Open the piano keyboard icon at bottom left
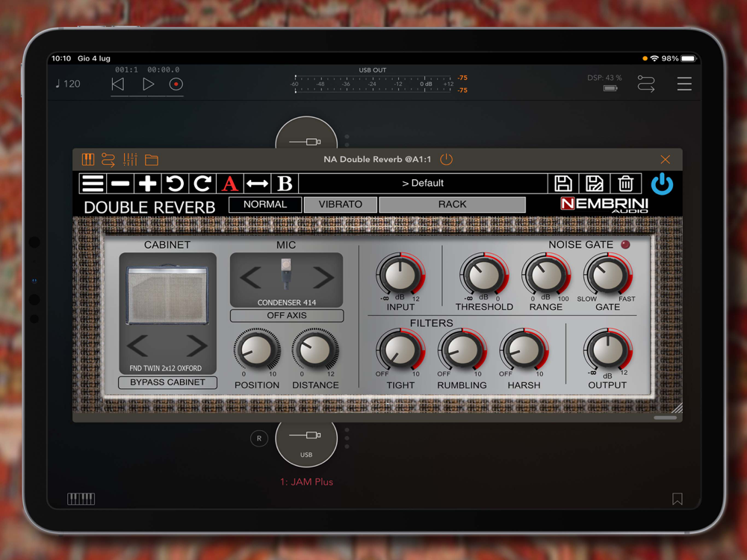 click(x=81, y=499)
